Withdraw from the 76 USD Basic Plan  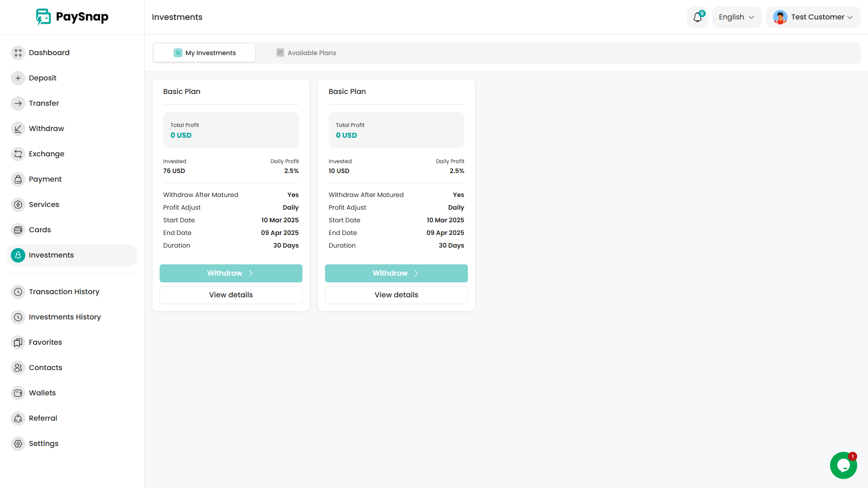(x=231, y=273)
